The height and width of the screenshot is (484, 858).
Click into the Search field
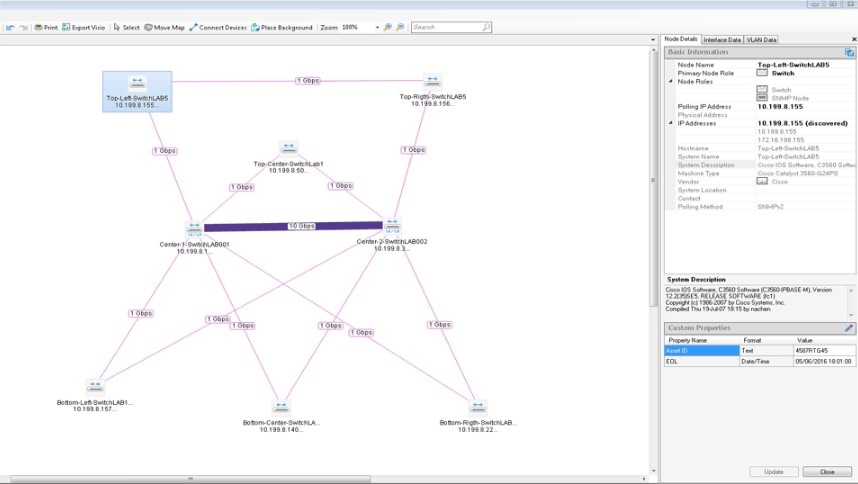click(x=446, y=27)
